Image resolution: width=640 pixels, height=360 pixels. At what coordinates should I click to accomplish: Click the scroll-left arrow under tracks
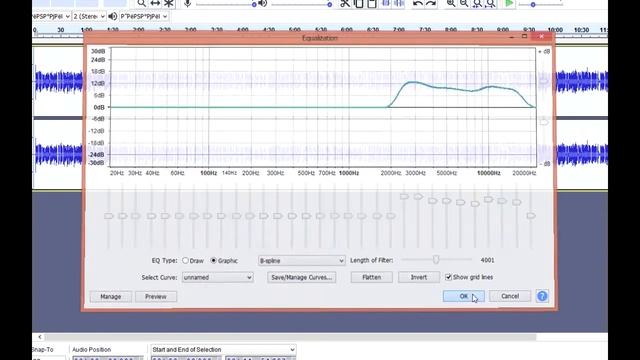click(x=40, y=337)
